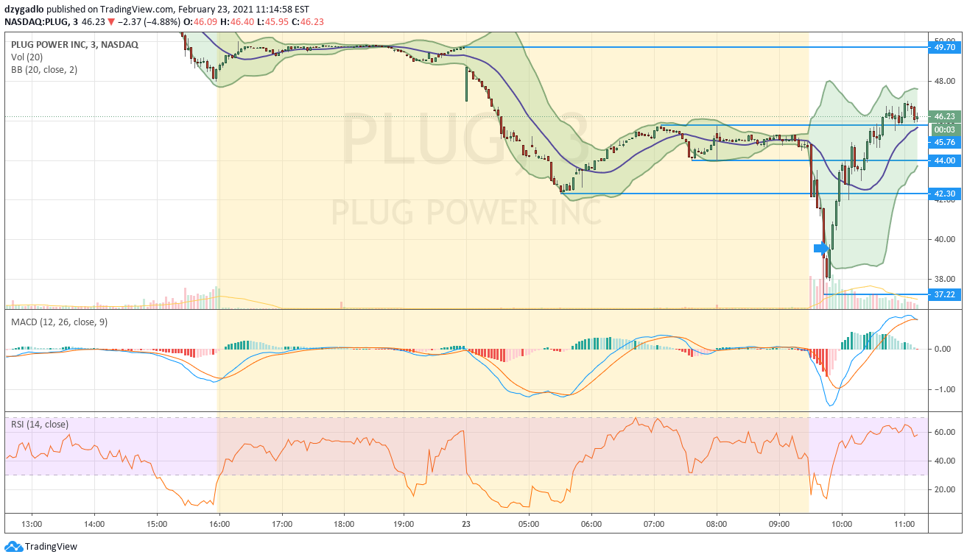
Task: Click the −2.37 (−4.88%) change text
Action: pos(149,22)
